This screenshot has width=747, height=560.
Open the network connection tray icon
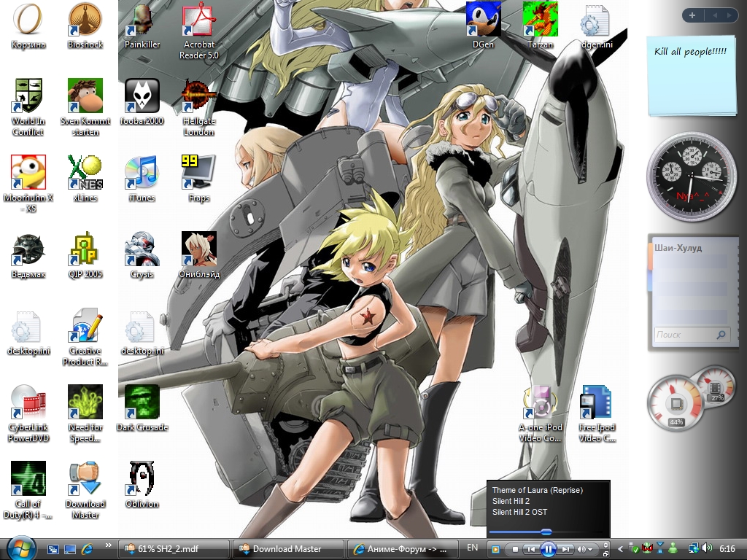pyautogui.click(x=694, y=549)
